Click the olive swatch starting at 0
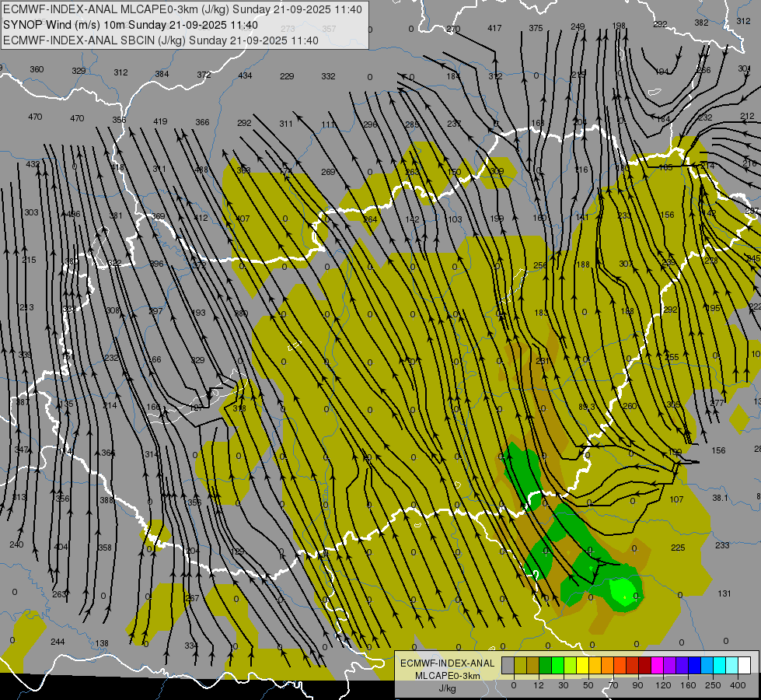This screenshot has height=700, width=761. pyautogui.click(x=521, y=666)
